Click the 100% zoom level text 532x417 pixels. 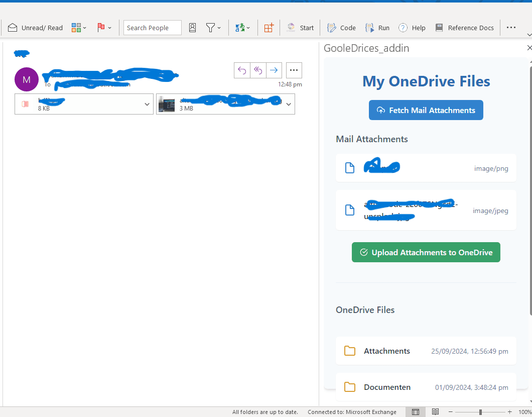coord(525,412)
